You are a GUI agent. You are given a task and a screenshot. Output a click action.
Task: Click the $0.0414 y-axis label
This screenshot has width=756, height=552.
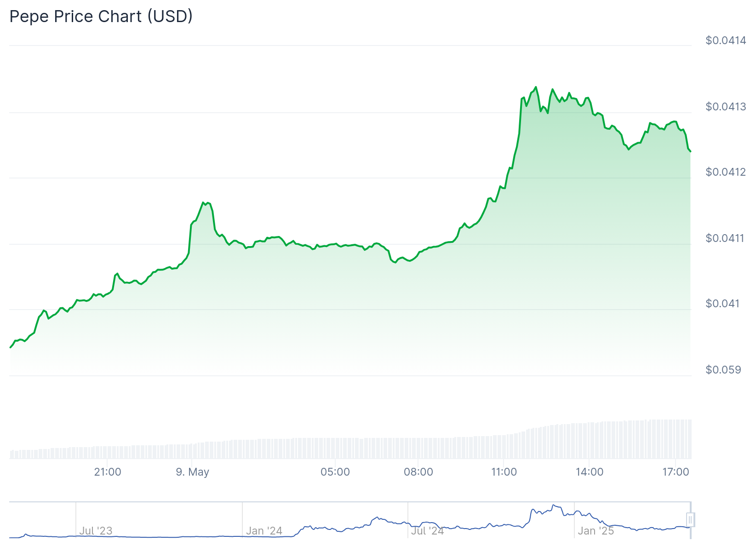pyautogui.click(x=726, y=40)
